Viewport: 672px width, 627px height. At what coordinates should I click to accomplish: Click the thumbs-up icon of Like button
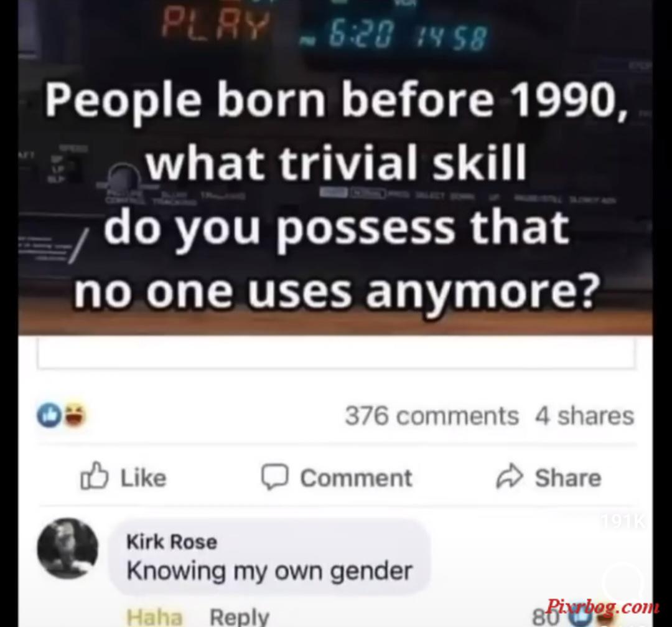click(x=95, y=476)
